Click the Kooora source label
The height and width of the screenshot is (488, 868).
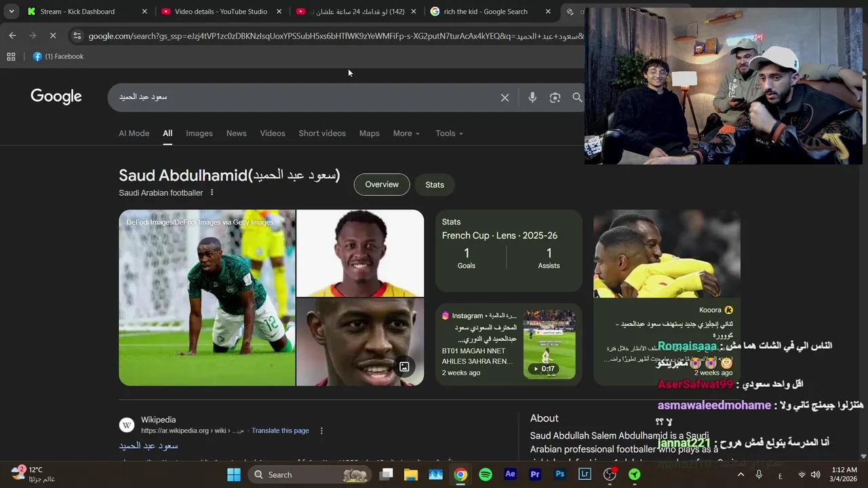pos(716,310)
